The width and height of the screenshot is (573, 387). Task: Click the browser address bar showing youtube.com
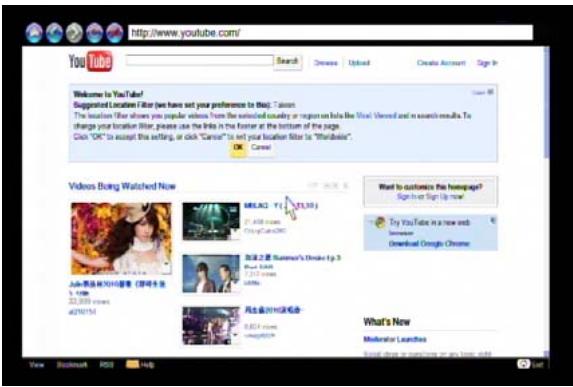[x=330, y=33]
